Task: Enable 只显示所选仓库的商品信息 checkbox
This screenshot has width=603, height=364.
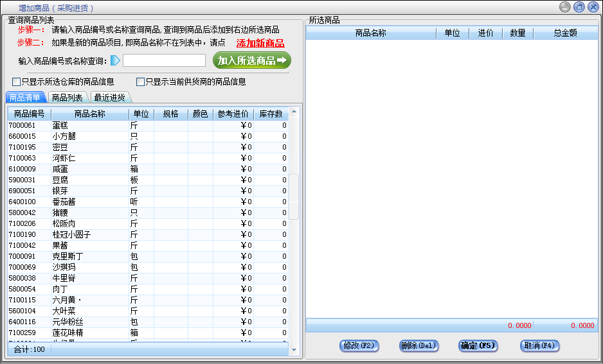Action: [x=17, y=82]
